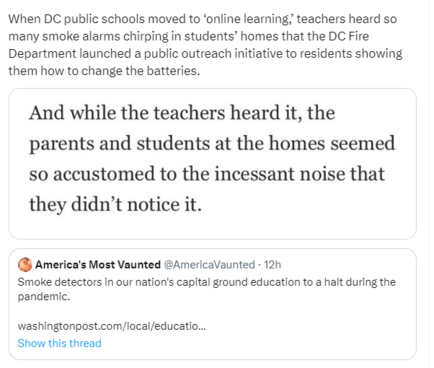Click the line 'many smoke alarms chirping'
The height and width of the screenshot is (368, 434).
(189, 36)
